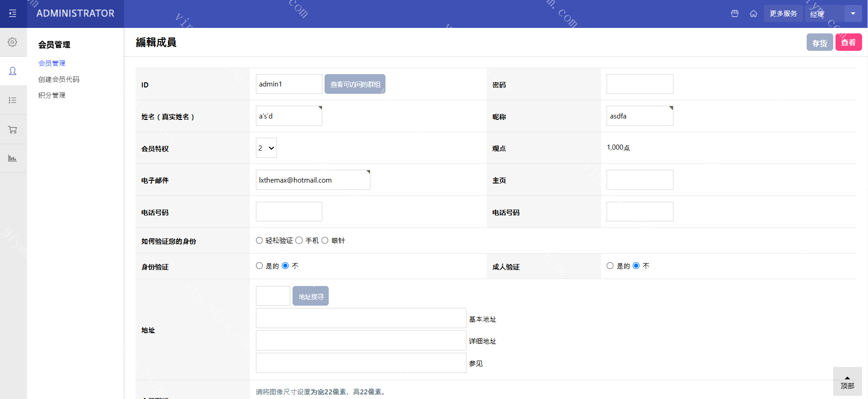Viewport: 868px width, 399px height.
Task: Set 成人验证 to 是的
Action: click(610, 266)
